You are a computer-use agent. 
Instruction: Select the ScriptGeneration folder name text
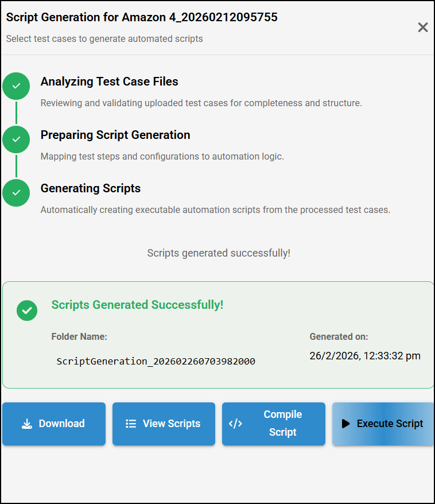coord(156,361)
